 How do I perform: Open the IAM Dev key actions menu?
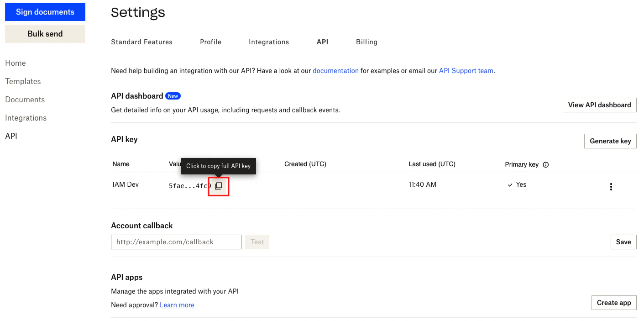pos(611,186)
